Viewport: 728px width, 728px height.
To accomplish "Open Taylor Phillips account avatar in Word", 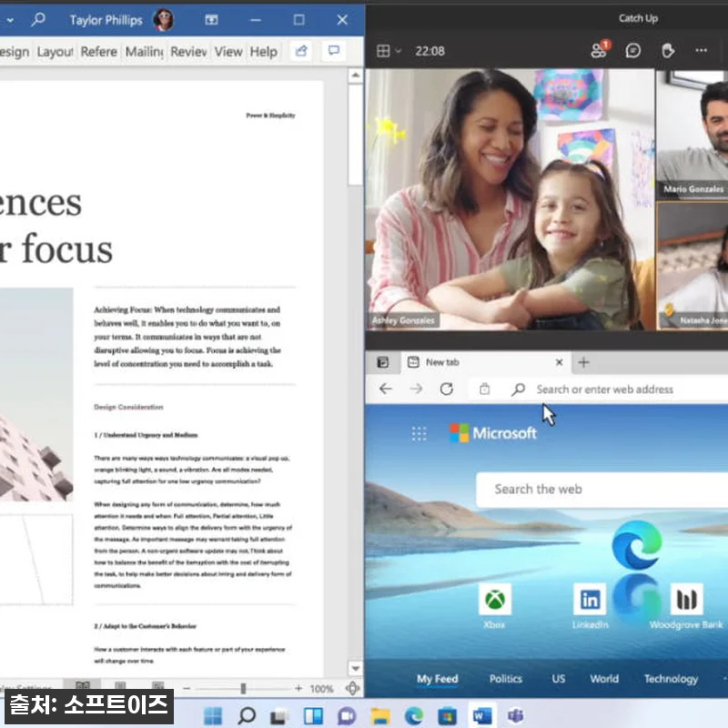I will pos(164,20).
